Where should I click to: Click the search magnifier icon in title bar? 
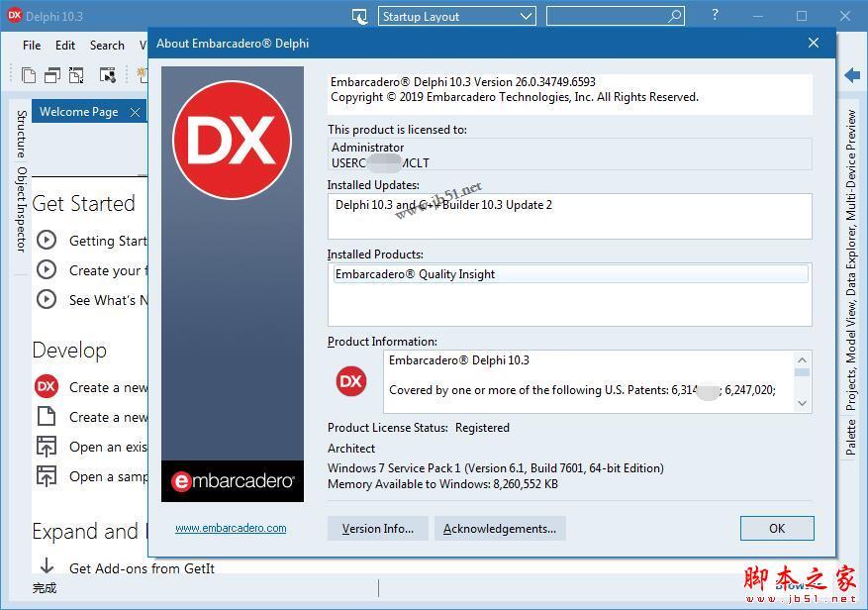674,16
